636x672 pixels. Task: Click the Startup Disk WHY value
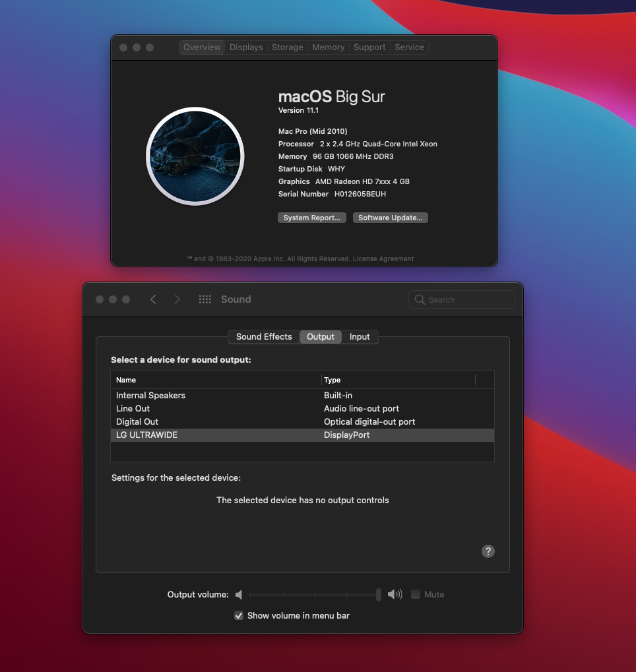coord(336,169)
